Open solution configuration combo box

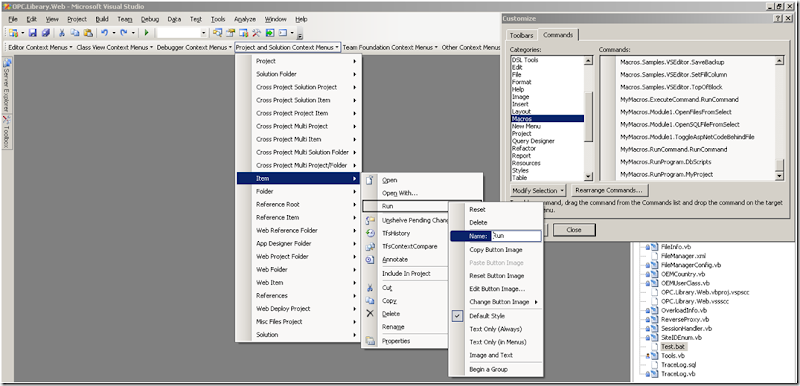tap(182, 33)
